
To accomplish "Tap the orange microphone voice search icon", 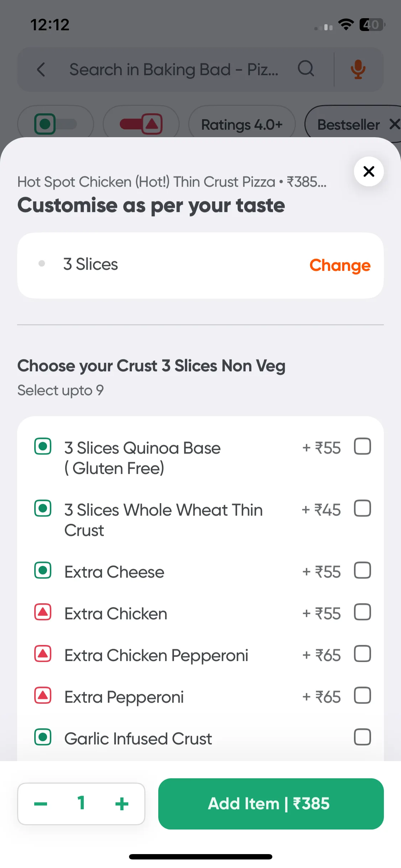I will pos(358,69).
